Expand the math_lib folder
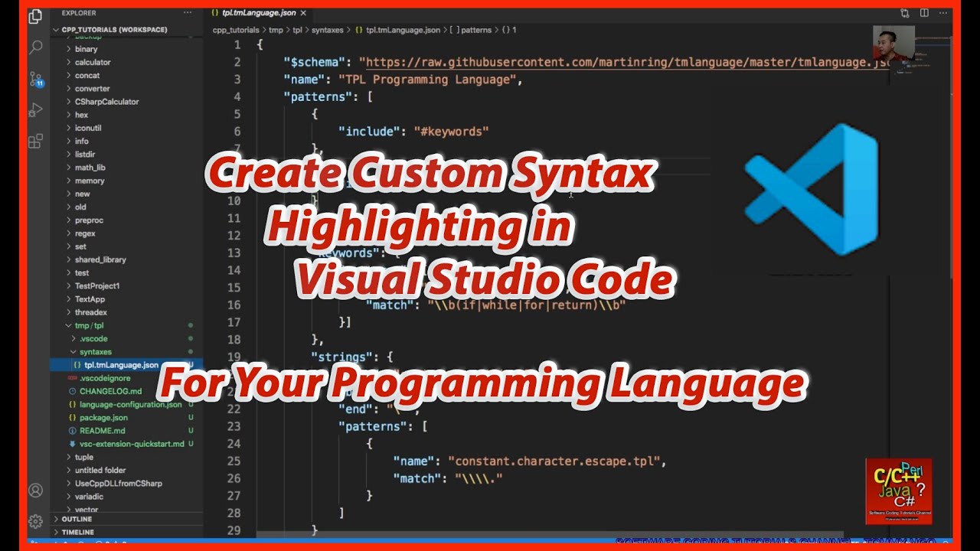 coord(69,168)
